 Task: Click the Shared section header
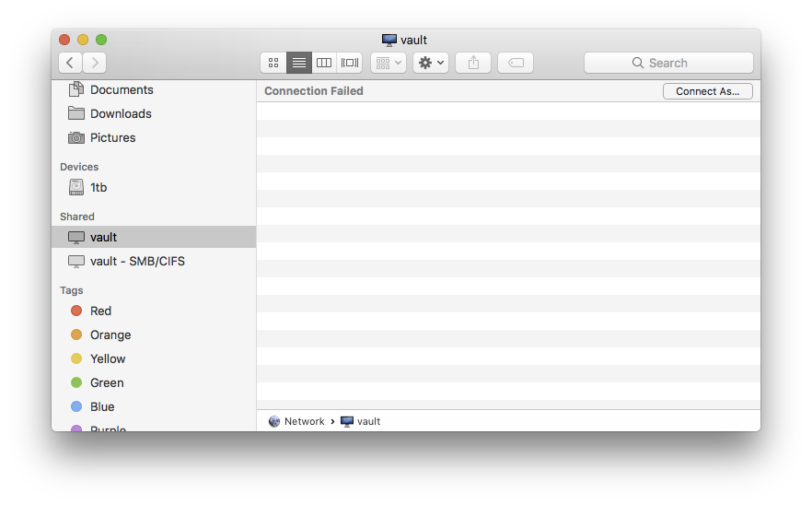pyautogui.click(x=77, y=217)
